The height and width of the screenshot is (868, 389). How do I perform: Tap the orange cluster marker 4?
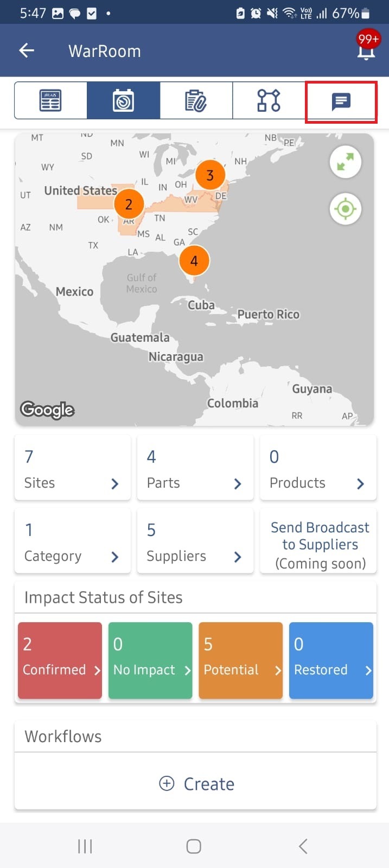click(194, 261)
